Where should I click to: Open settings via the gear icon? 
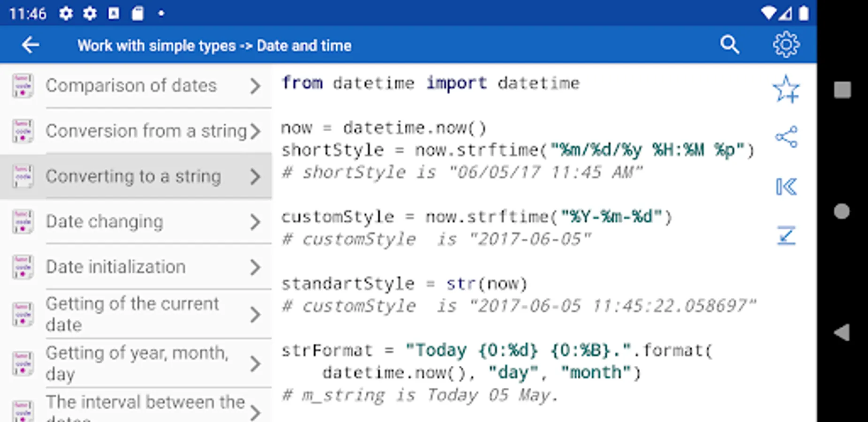(x=786, y=45)
